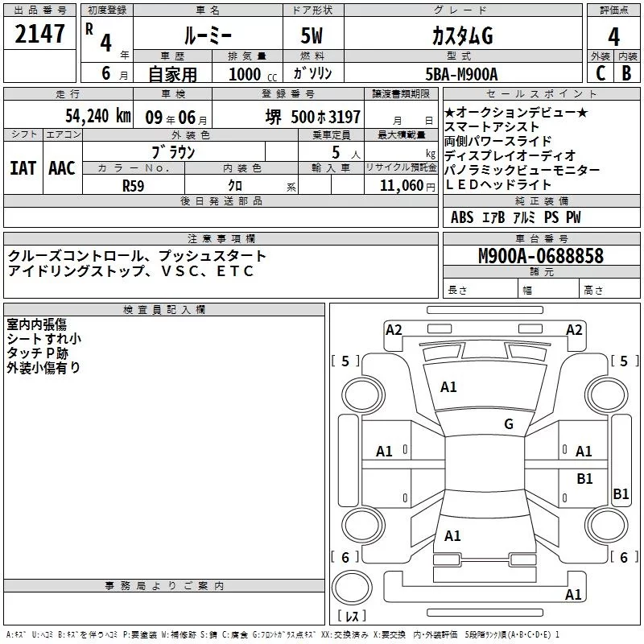The image size is (644, 644).
Task: Click front-left wheel circle on diagram
Action: (362, 396)
